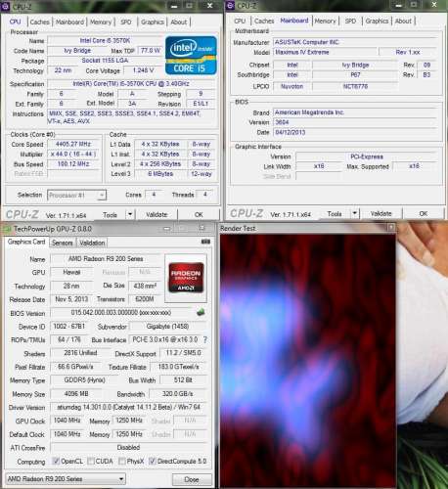The image size is (448, 489).
Task: Open SPD tab in right CPU-Z window
Action: (350, 21)
